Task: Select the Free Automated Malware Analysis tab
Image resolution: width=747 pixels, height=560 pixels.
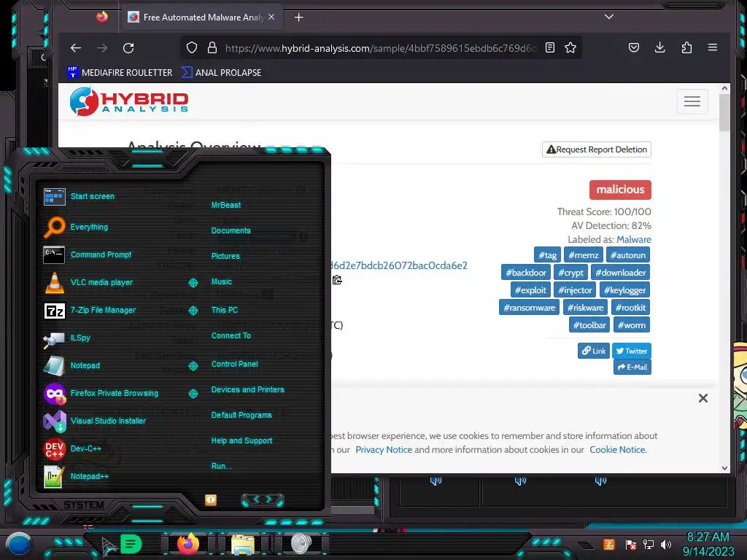Action: pyautogui.click(x=201, y=17)
